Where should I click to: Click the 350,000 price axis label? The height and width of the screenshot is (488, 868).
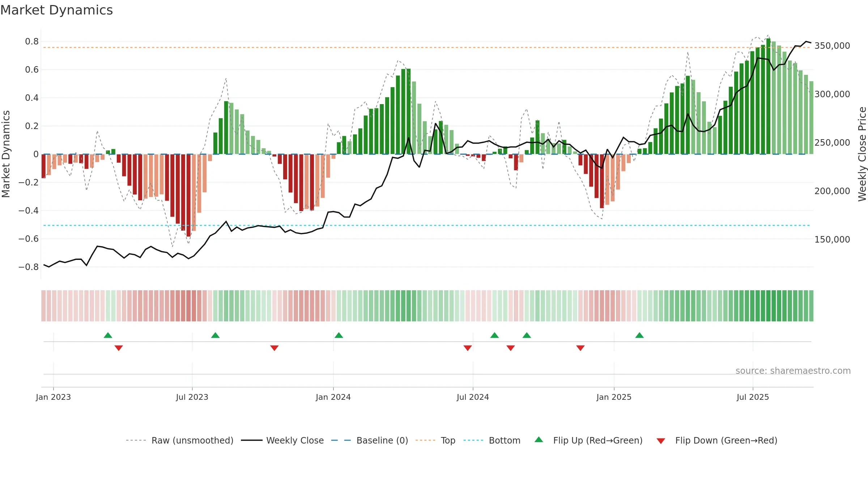(x=832, y=46)
